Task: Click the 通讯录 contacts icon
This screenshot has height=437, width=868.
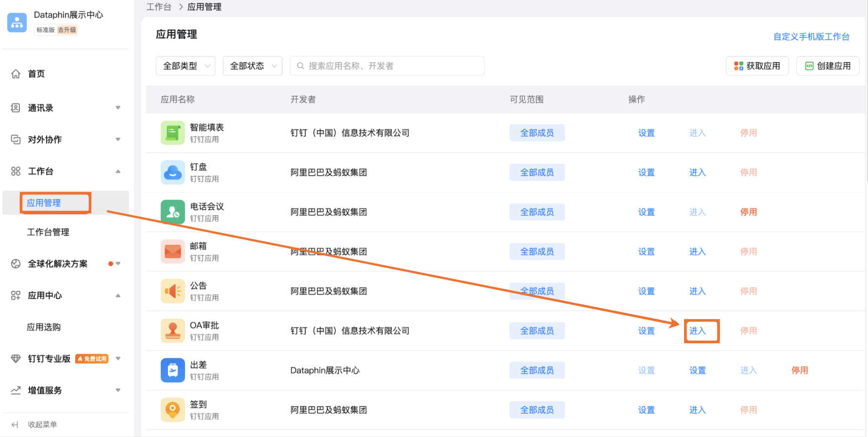Action: (x=16, y=108)
